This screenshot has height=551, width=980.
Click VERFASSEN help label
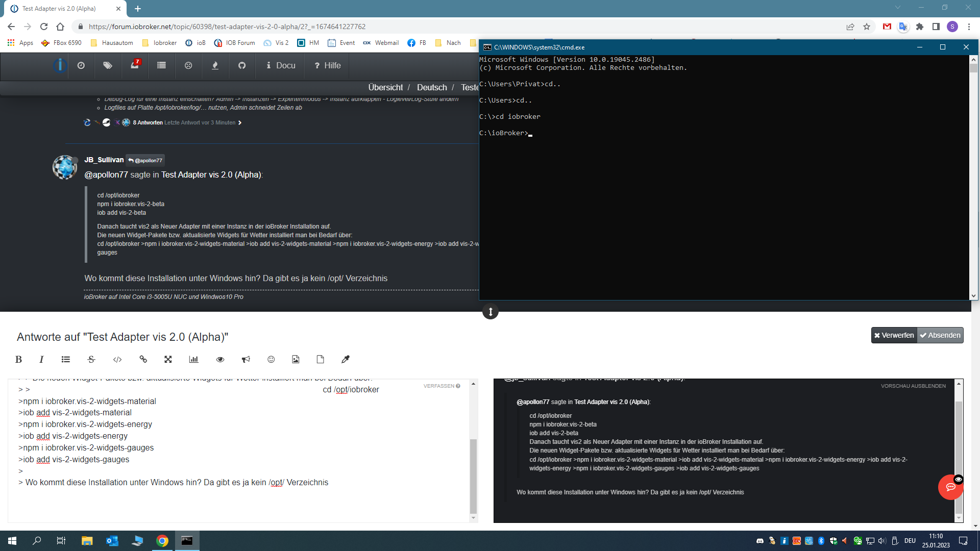click(442, 386)
